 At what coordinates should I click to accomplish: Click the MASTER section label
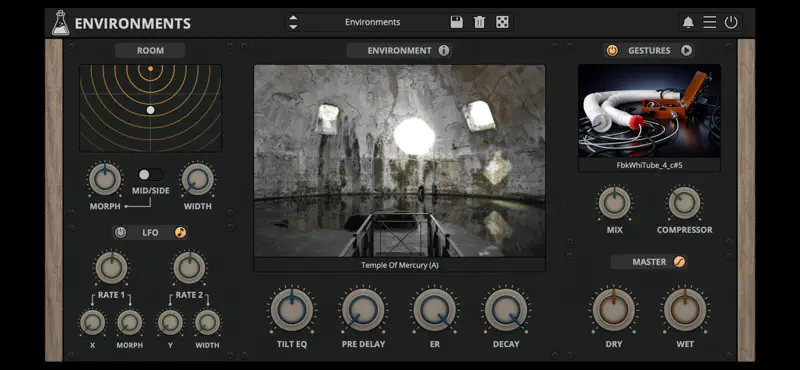pyautogui.click(x=649, y=262)
